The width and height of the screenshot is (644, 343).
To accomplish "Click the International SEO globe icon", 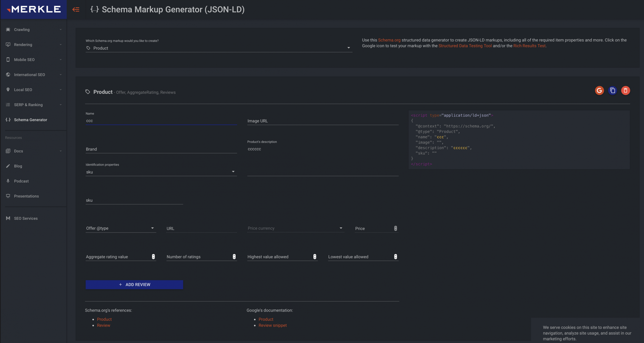I will (8, 75).
